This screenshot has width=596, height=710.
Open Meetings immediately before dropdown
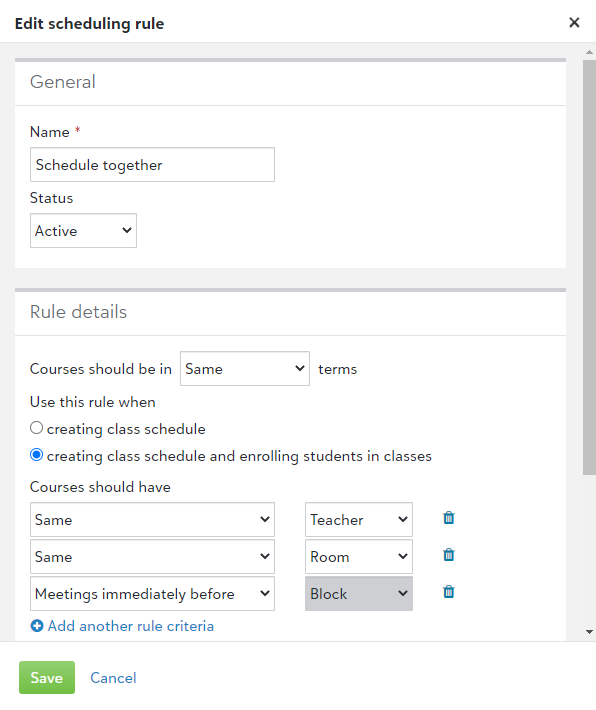152,594
